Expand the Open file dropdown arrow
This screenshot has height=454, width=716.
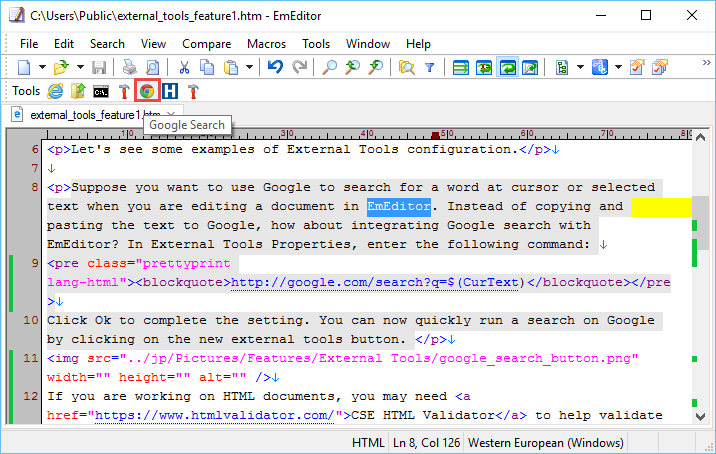tap(80, 68)
